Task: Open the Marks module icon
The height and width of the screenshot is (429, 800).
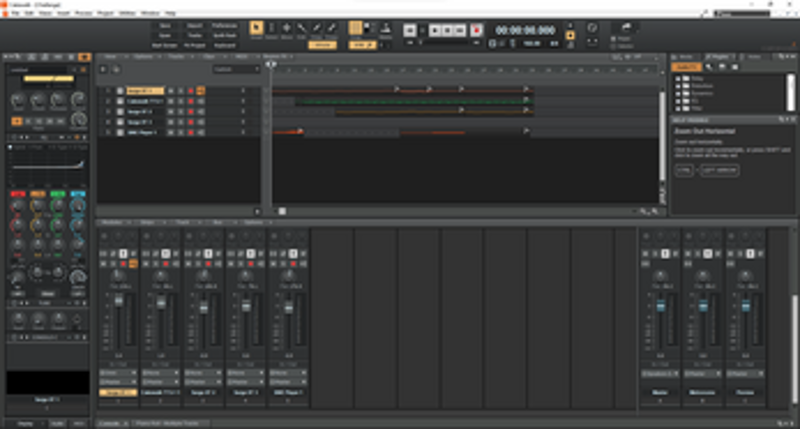Action: point(386,29)
